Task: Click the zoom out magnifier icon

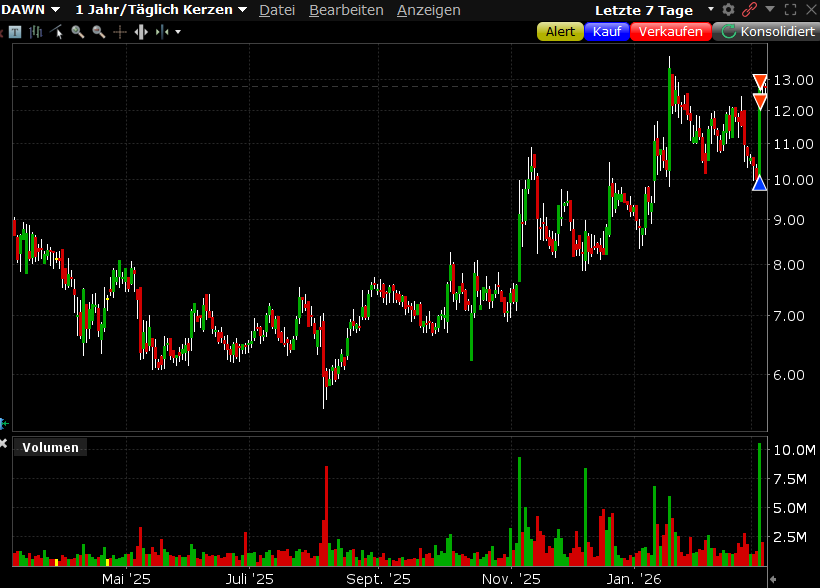Action: click(x=99, y=31)
